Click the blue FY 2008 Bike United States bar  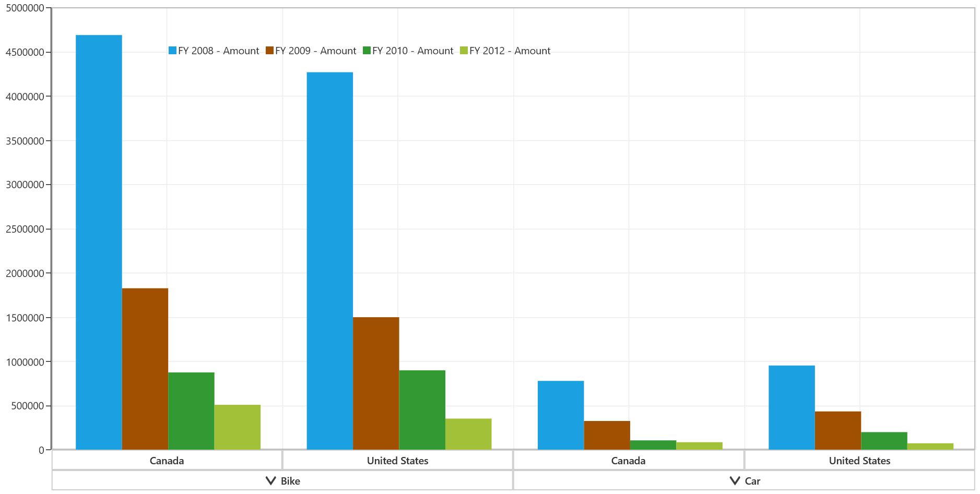point(329,261)
